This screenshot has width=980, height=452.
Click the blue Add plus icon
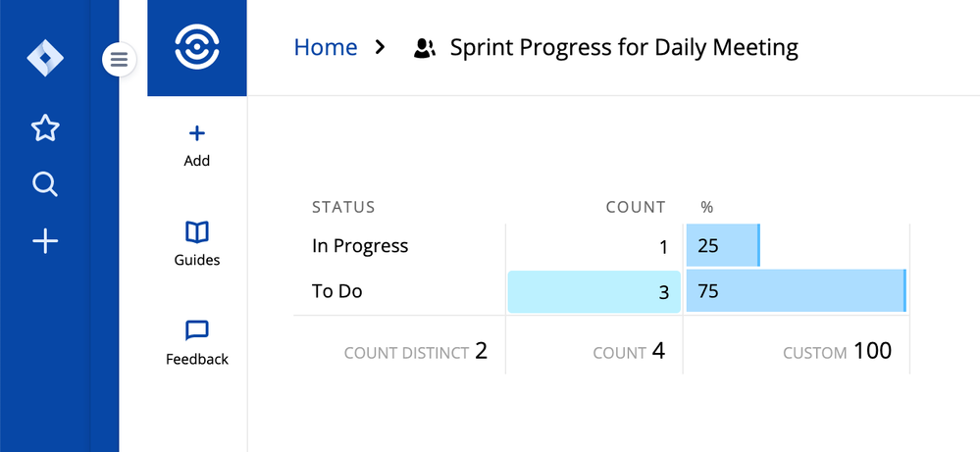(x=197, y=133)
